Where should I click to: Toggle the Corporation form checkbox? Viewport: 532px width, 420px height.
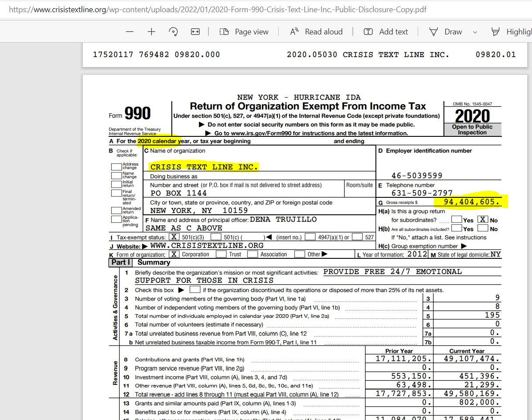tap(174, 254)
